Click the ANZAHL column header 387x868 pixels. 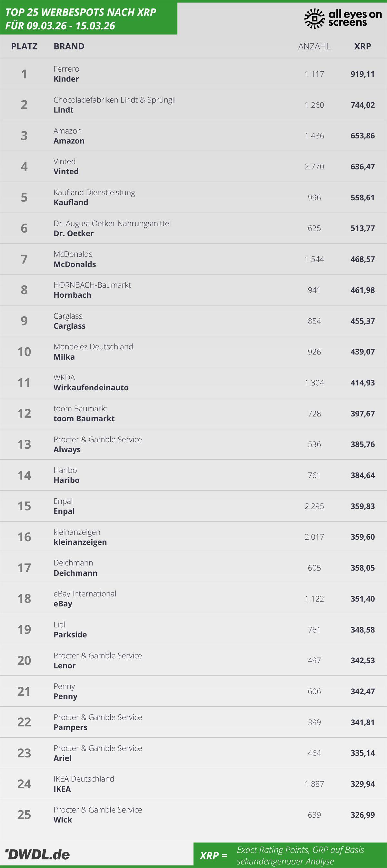314,46
